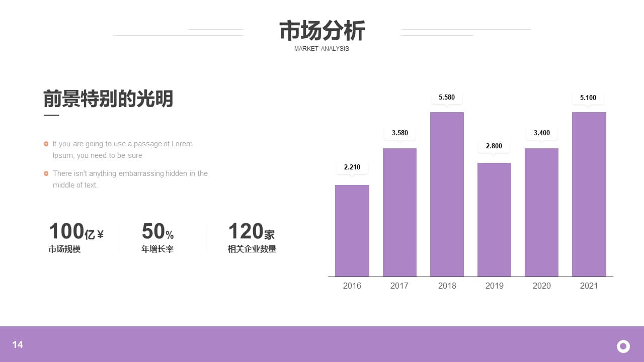This screenshot has width=644, height=362.
Task: Click the 2019 axis label
Action: [x=495, y=286]
